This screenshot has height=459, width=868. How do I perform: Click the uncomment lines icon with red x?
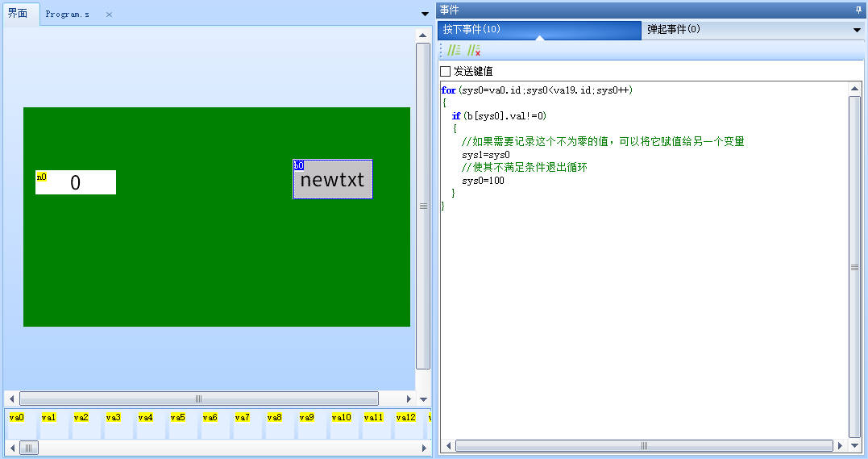(474, 50)
